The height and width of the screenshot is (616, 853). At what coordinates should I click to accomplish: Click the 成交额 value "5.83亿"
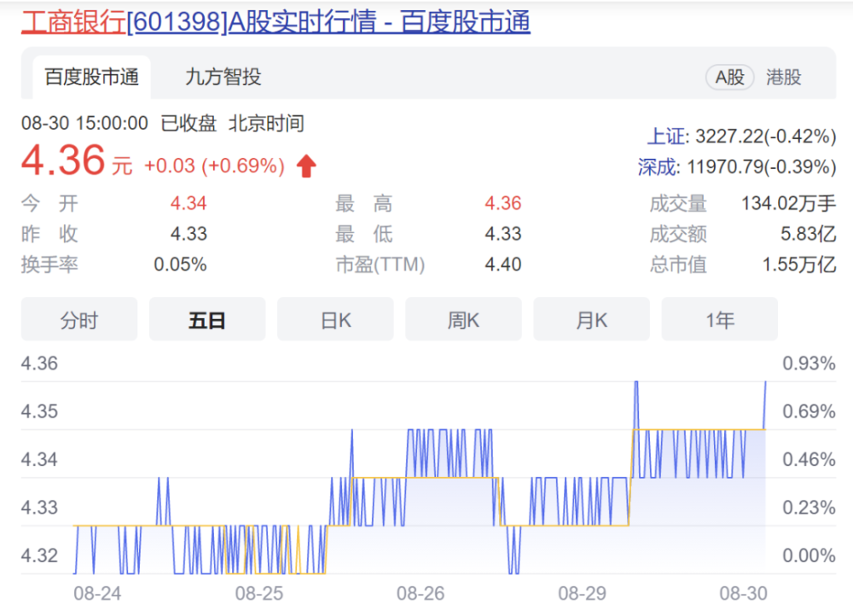(809, 234)
